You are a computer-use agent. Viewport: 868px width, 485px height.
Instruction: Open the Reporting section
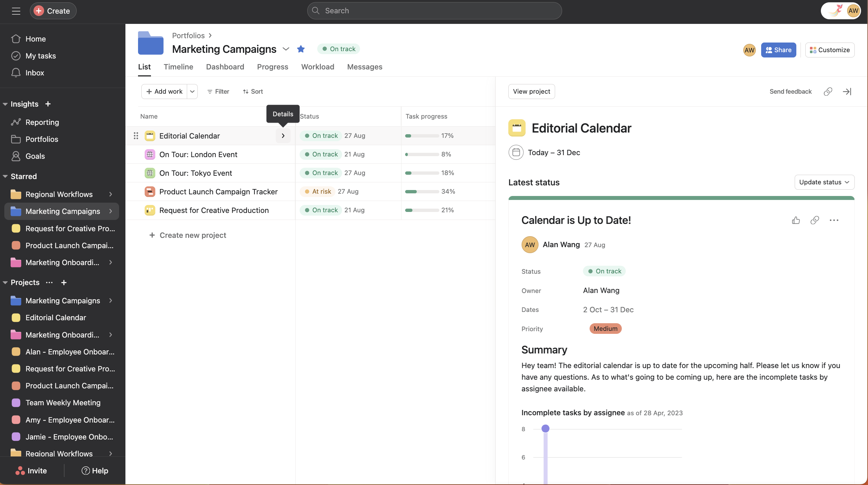pyautogui.click(x=42, y=122)
